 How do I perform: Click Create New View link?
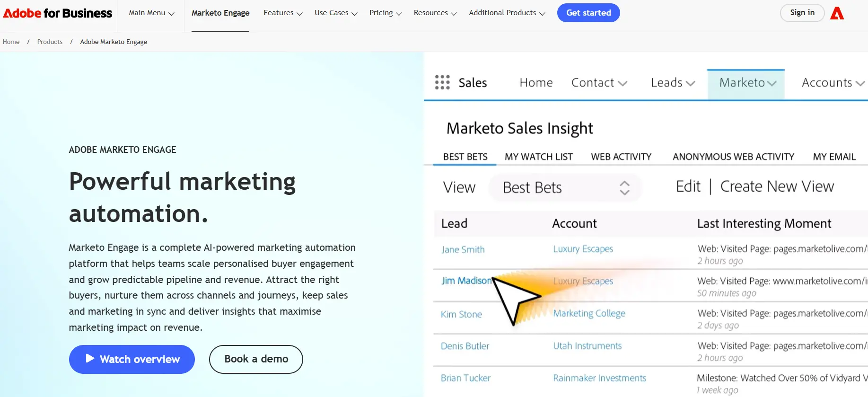777,186
